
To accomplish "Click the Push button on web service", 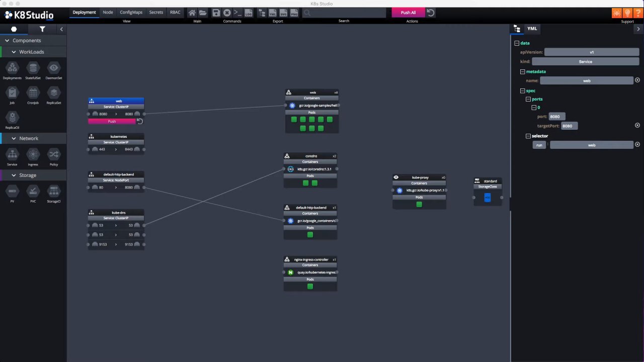I will [112, 121].
